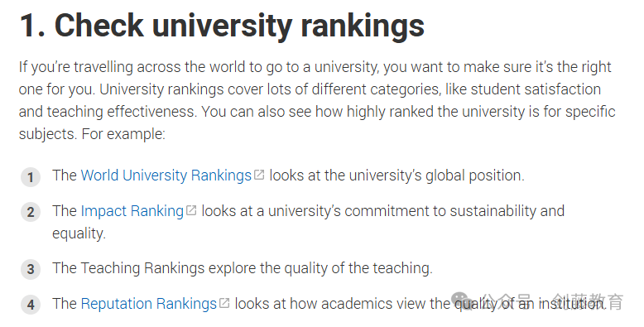Click the intro paragraph about travelling
Screen dimensions: 644x327
[317, 100]
